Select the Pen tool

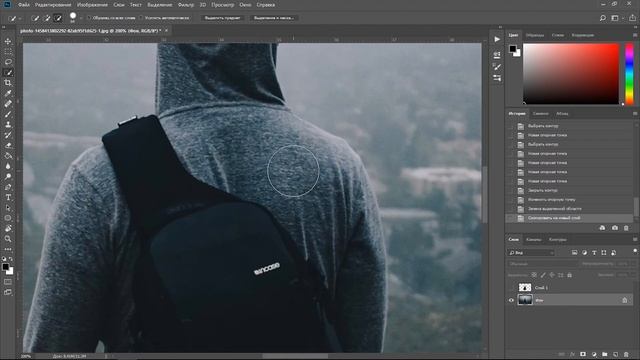[8, 187]
